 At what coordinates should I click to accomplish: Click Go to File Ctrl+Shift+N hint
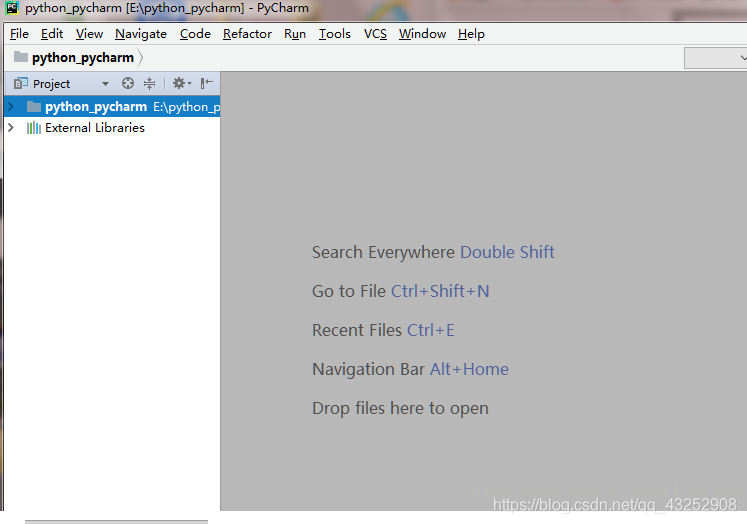tap(401, 291)
